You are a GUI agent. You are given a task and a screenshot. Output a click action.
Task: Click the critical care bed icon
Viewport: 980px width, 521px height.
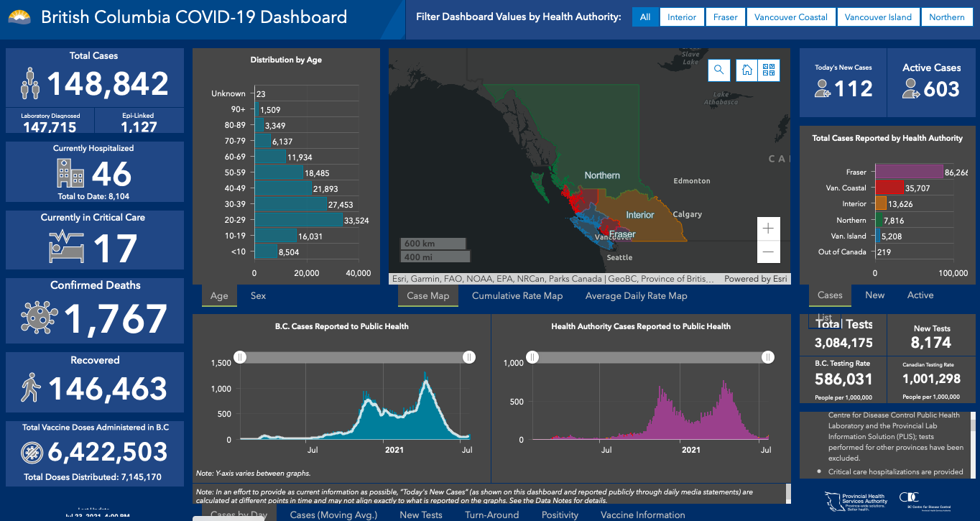(x=66, y=246)
